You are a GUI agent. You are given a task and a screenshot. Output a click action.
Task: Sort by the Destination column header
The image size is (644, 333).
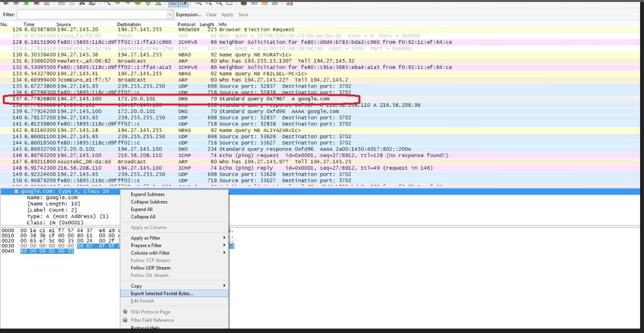129,24
